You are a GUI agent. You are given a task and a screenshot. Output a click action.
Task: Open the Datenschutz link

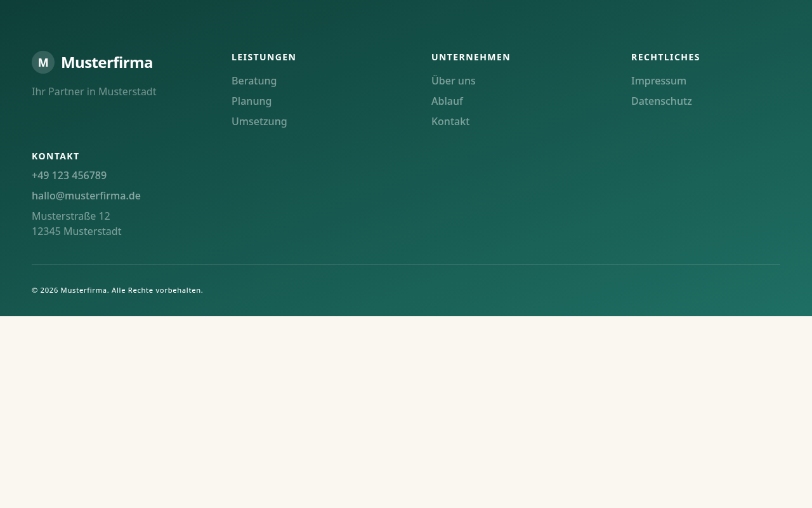point(662,101)
